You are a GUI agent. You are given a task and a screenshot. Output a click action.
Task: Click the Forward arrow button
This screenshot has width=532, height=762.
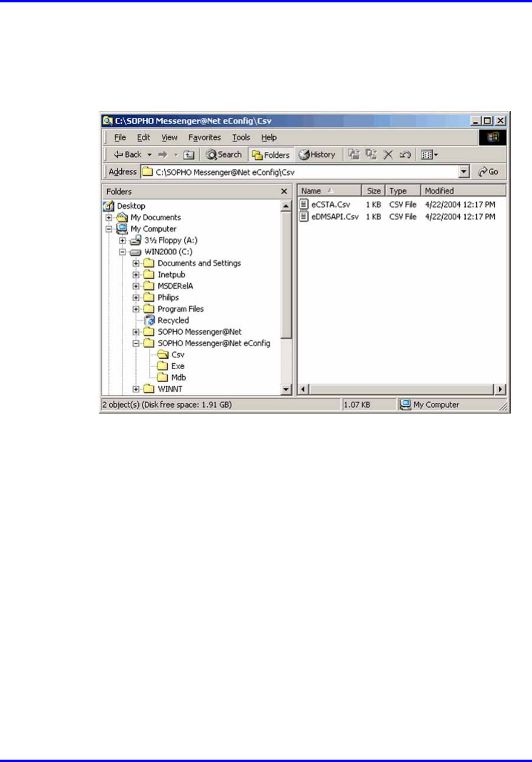click(162, 154)
